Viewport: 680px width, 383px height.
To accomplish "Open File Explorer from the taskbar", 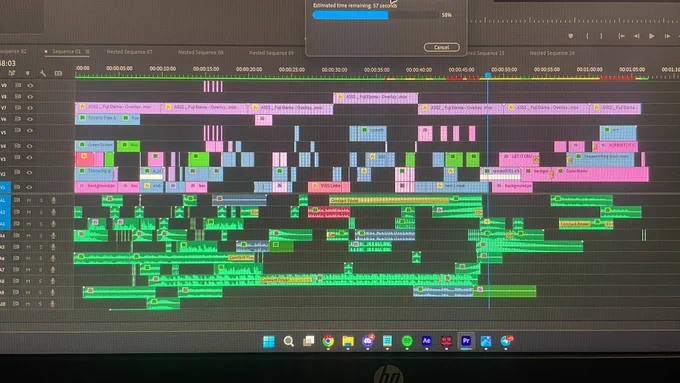I will [x=348, y=342].
